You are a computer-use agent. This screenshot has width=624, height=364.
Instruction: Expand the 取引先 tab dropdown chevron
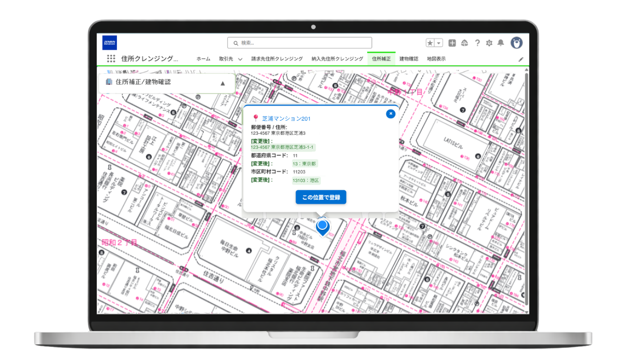click(x=240, y=59)
